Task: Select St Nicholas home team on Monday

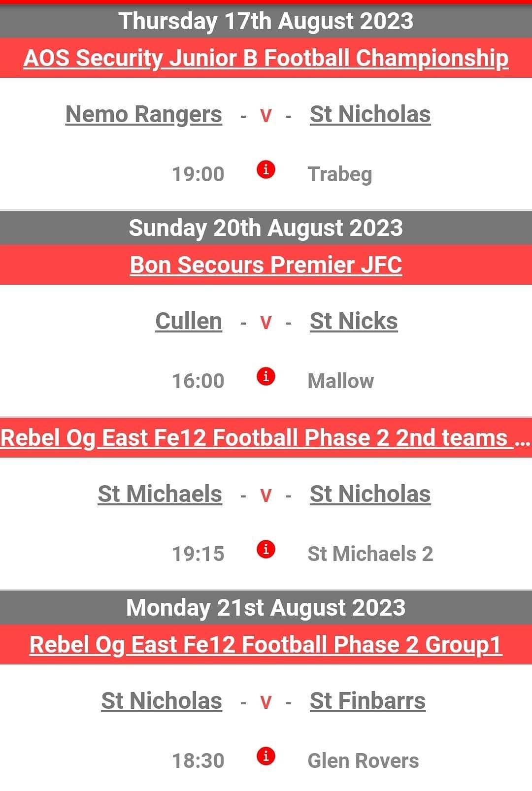Action: pos(162,701)
